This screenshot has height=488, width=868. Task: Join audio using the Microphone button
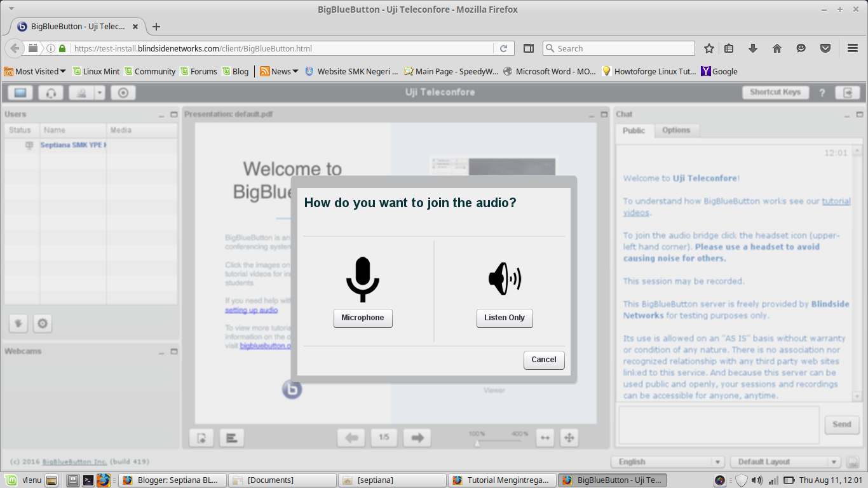[363, 318]
